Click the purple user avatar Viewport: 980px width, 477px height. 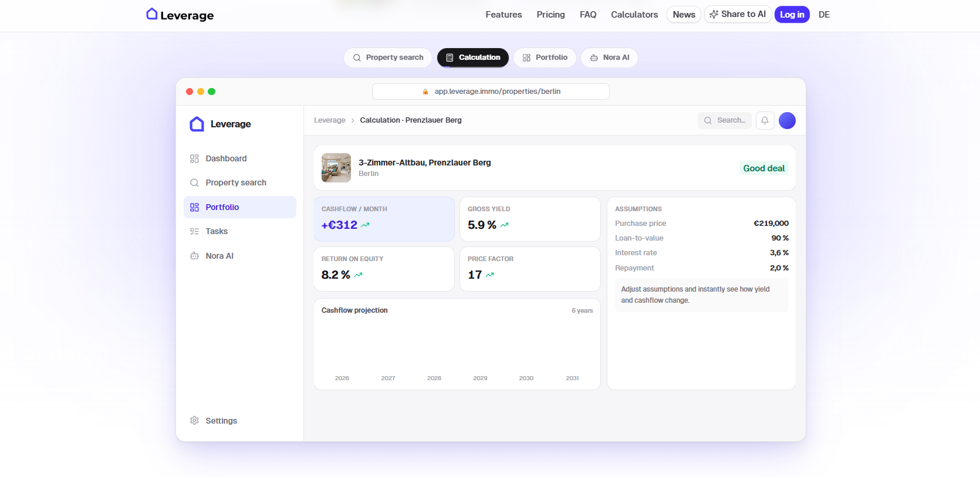(x=787, y=120)
